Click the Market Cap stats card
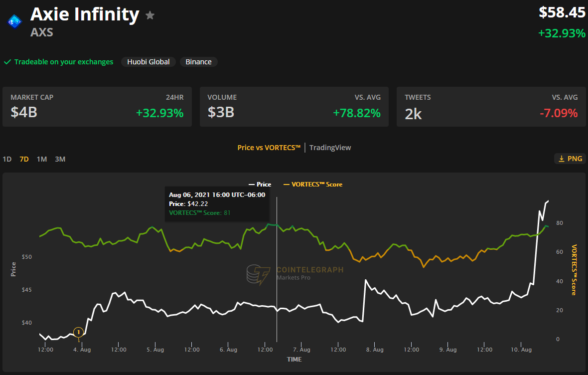Viewport: 588px width, 375px height. pos(97,107)
